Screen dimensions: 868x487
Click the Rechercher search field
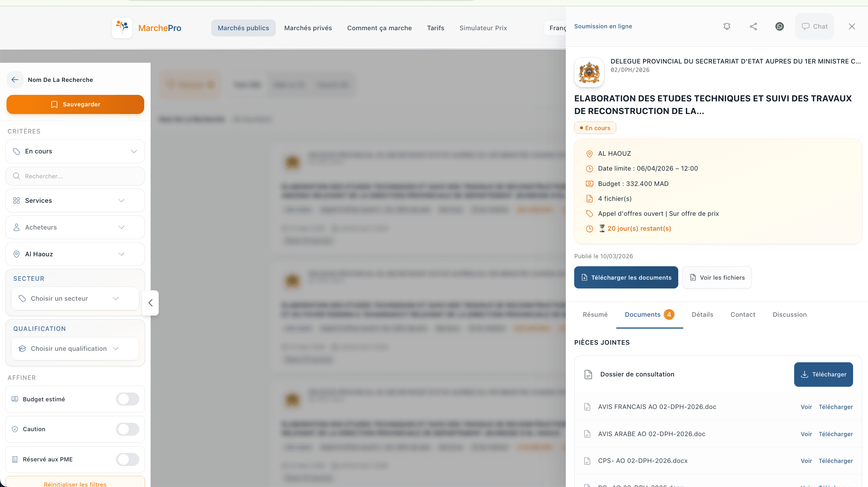(75, 176)
